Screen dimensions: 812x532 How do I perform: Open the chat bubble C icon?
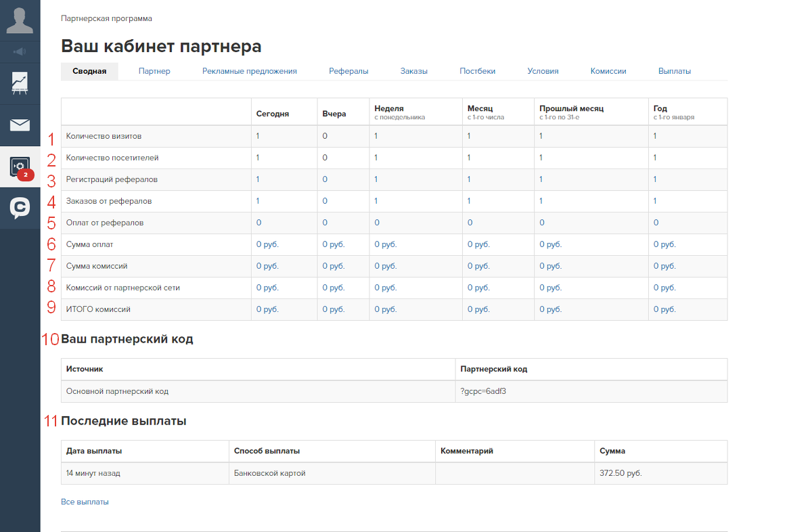point(20,208)
